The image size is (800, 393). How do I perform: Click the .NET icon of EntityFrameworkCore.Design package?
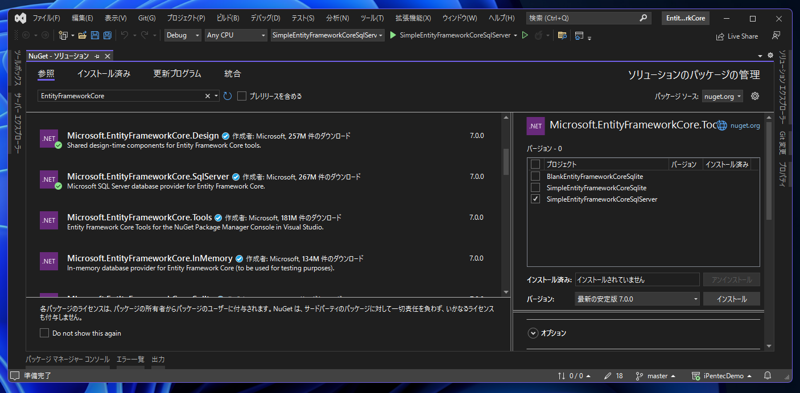[49, 139]
